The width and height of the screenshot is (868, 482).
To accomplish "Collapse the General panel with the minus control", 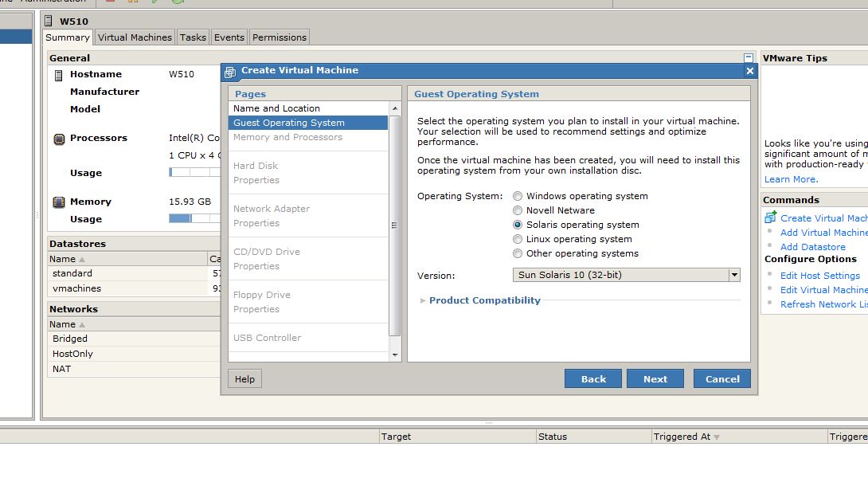I will 747,57.
